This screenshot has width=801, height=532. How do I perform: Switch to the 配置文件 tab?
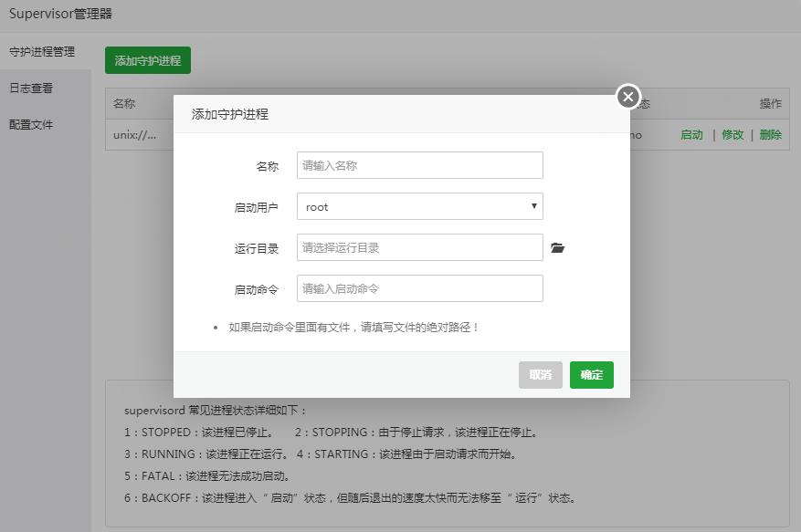(31, 125)
